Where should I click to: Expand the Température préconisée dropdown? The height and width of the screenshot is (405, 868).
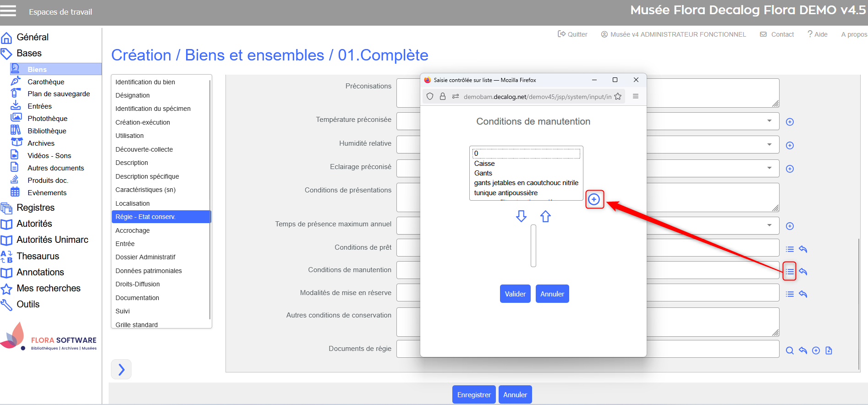pos(769,121)
